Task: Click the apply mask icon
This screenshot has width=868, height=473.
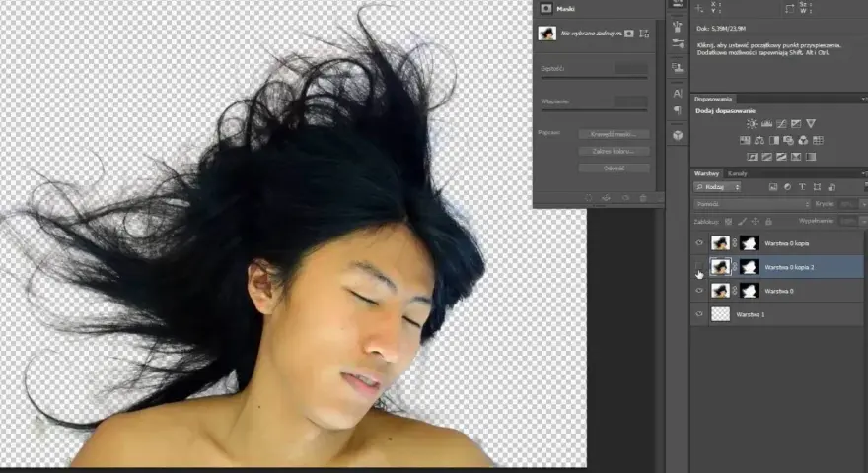Action: pyautogui.click(x=607, y=198)
